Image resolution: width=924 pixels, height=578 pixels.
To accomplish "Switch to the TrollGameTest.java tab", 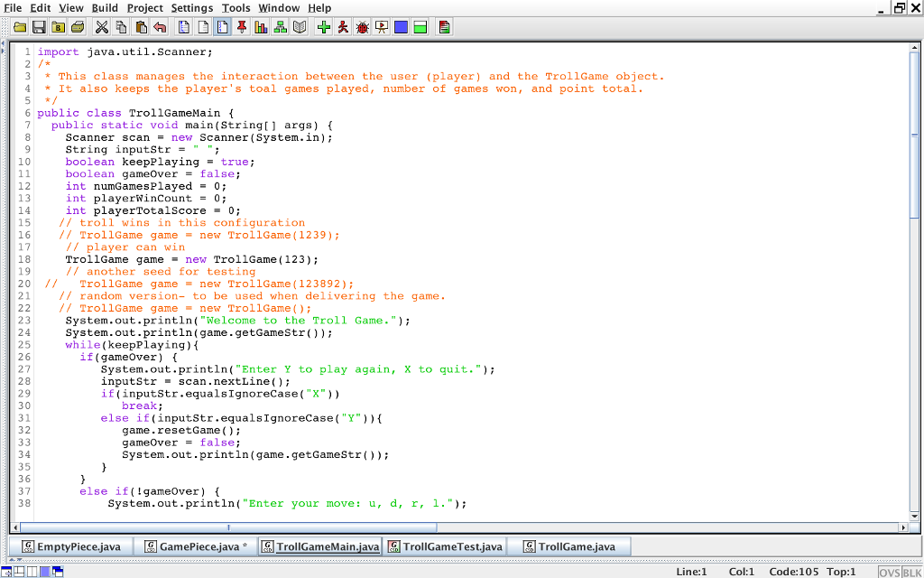I will click(x=445, y=546).
